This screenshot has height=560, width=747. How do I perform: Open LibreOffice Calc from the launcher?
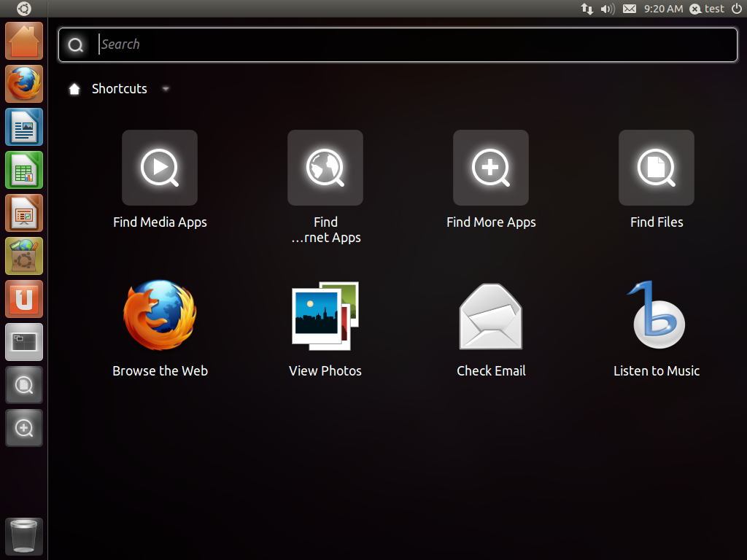coord(24,170)
